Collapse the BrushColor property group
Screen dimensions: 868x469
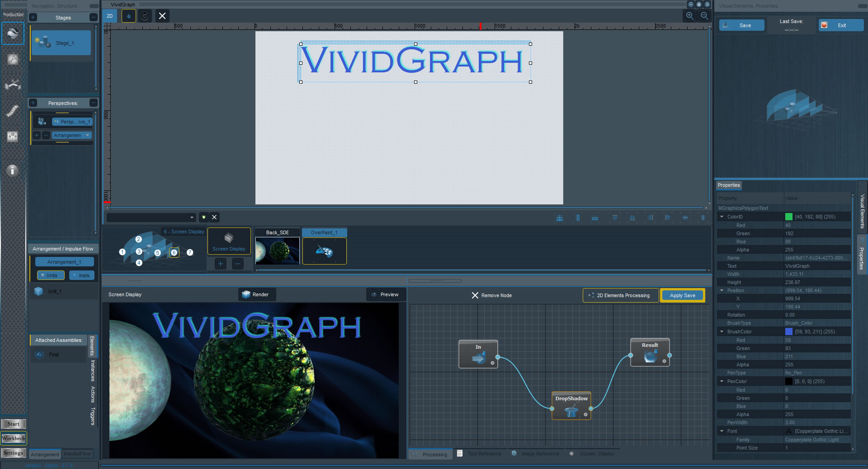(x=722, y=332)
